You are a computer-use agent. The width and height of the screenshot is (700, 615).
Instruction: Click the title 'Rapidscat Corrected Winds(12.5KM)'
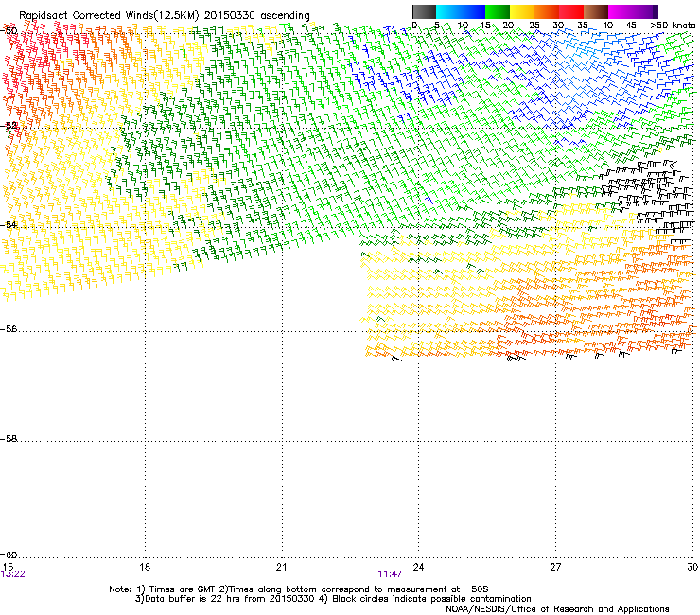point(109,15)
